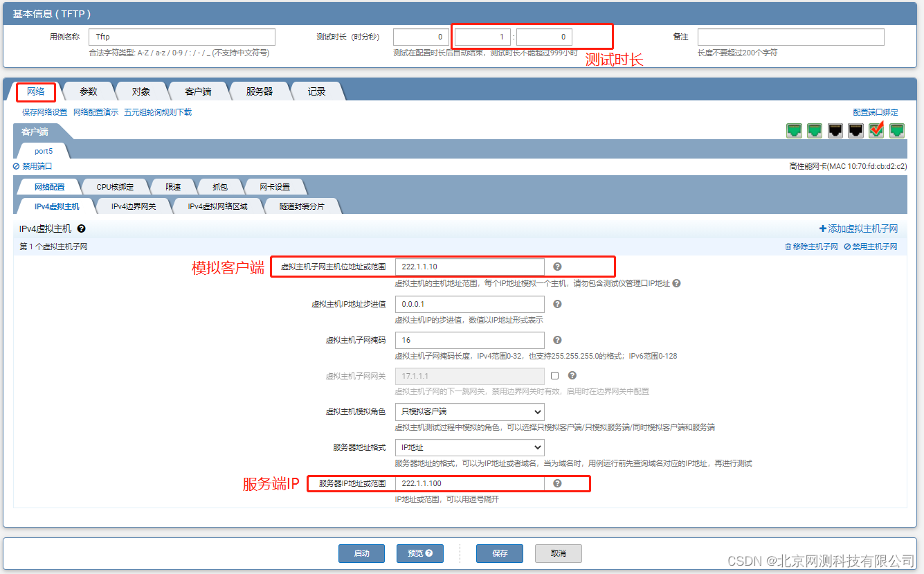Viewport: 924px width, 574px height.
Task: Focus the 测试时长 seconds field
Action: [544, 37]
